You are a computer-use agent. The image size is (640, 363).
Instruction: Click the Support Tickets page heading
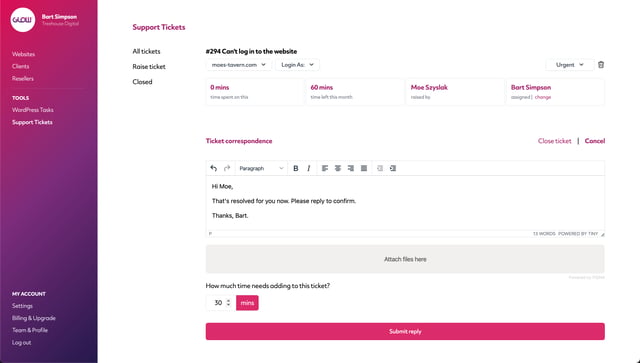tap(159, 27)
